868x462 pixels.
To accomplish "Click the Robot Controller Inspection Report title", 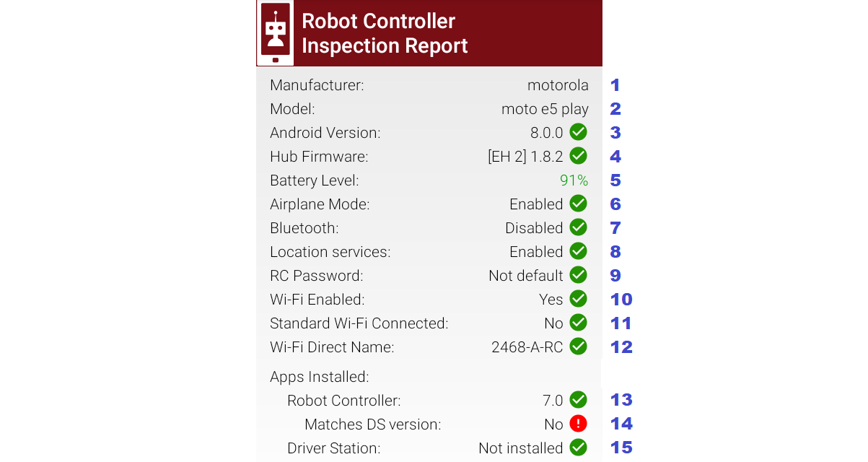I will pos(385,33).
